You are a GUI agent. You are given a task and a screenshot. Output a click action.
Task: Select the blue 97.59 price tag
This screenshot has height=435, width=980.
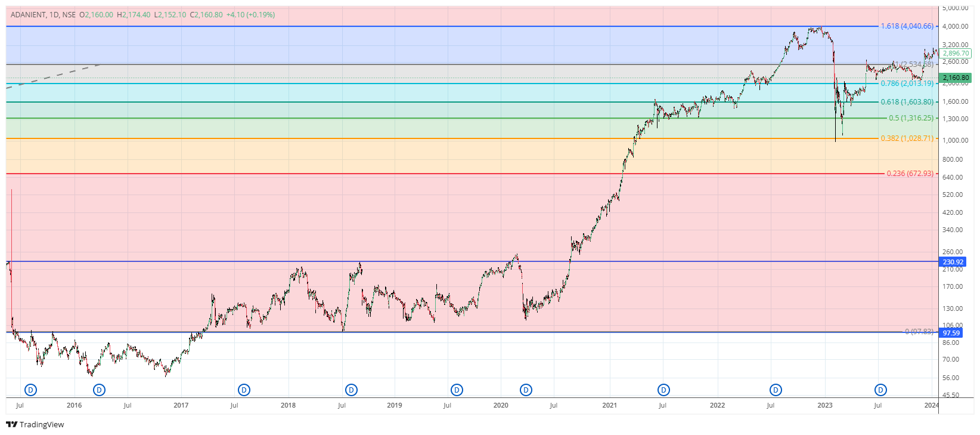click(951, 333)
